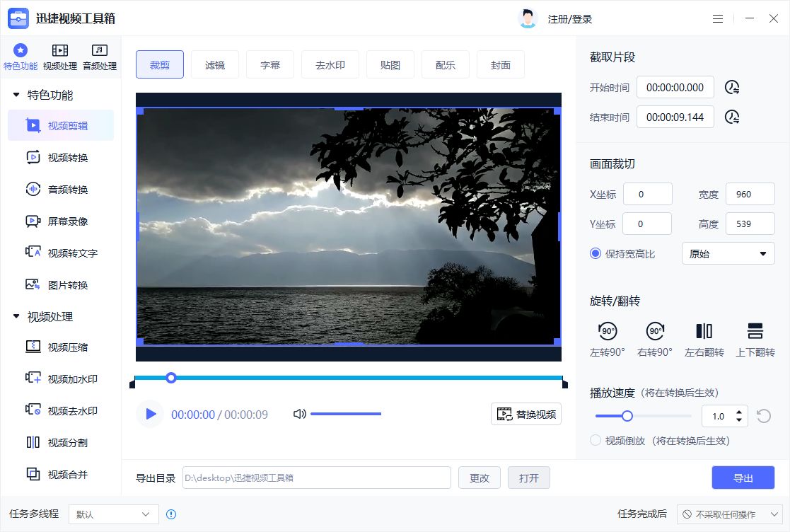790x532 pixels.
Task: Select 视频剪辑 in the sidebar
Action: pos(61,125)
